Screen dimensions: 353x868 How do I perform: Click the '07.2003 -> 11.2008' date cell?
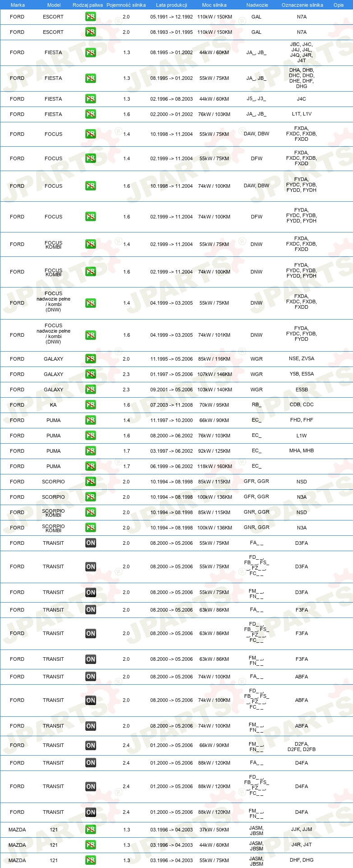pyautogui.click(x=172, y=405)
